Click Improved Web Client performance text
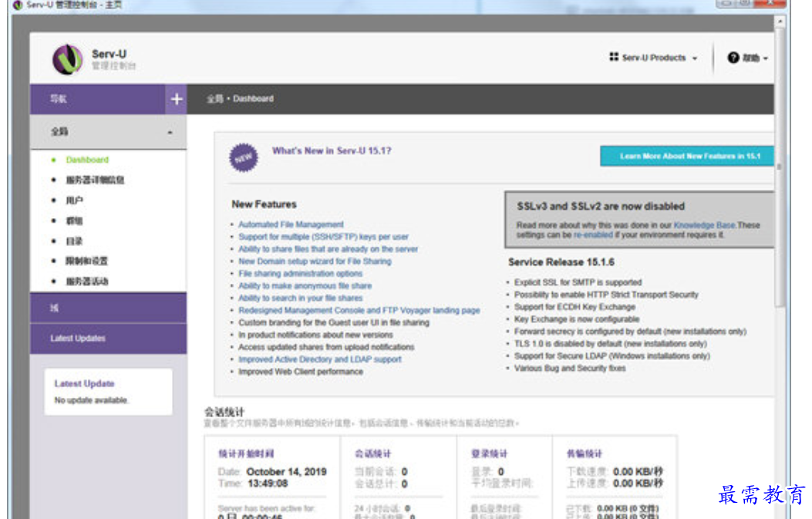The image size is (812, 519). tap(301, 372)
